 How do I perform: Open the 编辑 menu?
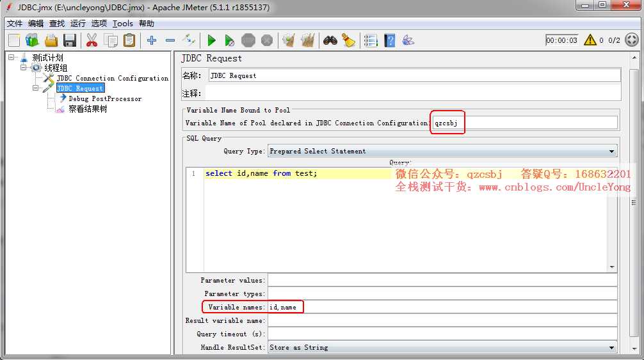click(36, 24)
